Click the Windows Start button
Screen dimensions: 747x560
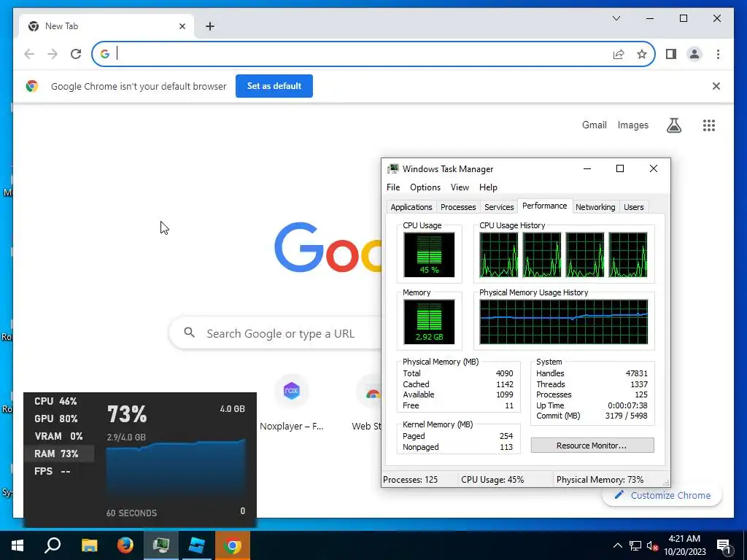pos(18,545)
